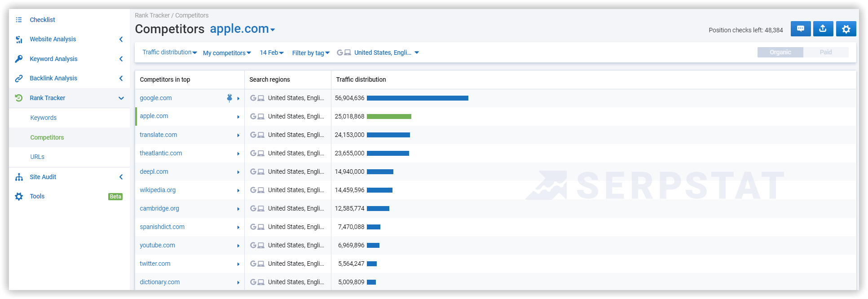Open the wikipedia.org competitor link
This screenshot has height=299, width=868.
tap(158, 190)
